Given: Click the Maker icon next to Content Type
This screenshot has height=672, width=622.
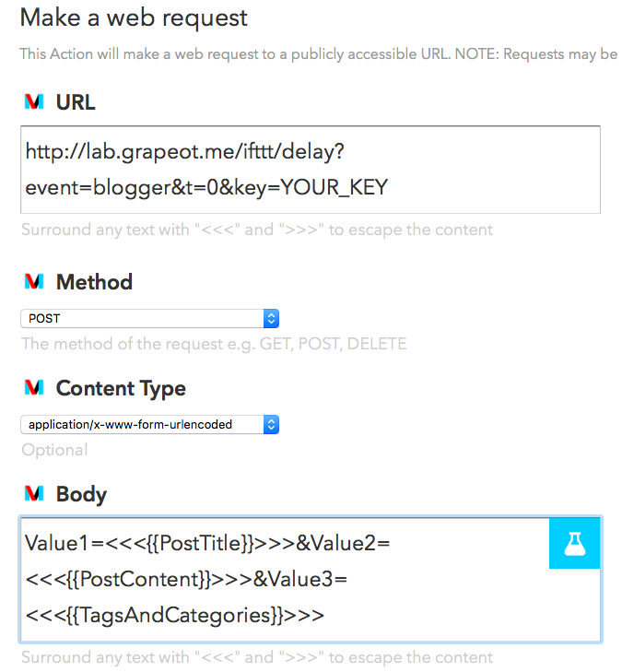Looking at the screenshot, I should pyautogui.click(x=34, y=387).
